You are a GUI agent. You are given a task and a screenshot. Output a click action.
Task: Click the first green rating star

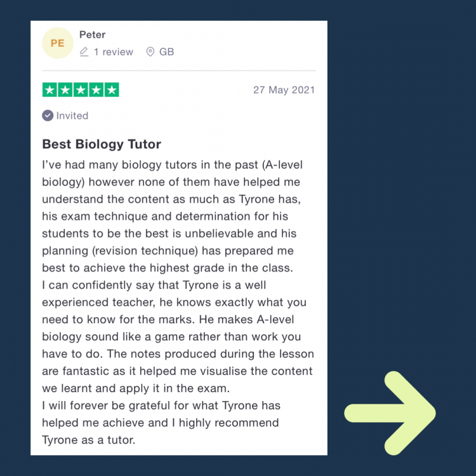tap(50, 90)
